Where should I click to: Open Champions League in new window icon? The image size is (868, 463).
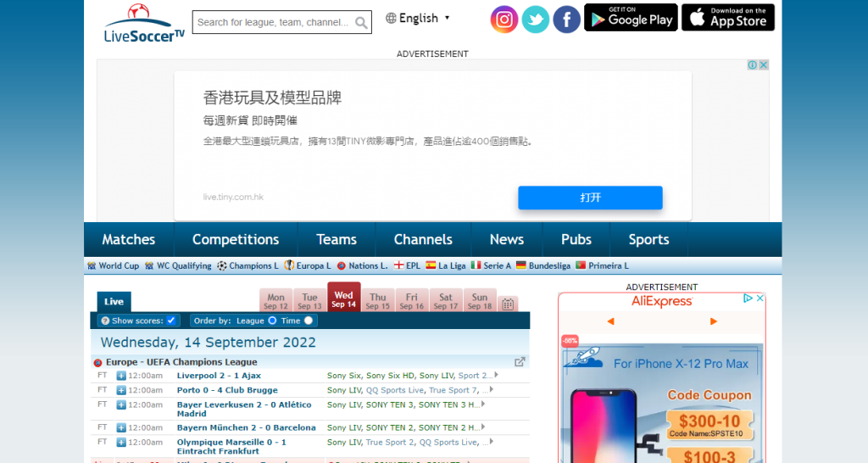520,361
